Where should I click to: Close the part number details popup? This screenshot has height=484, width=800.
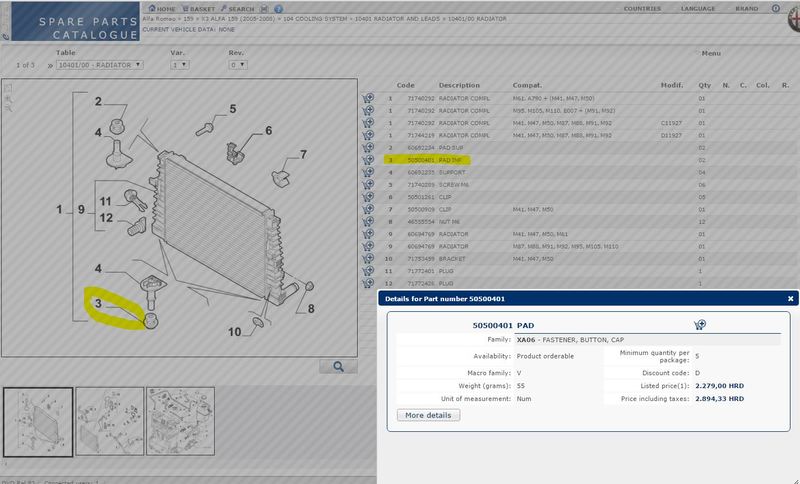pos(790,298)
